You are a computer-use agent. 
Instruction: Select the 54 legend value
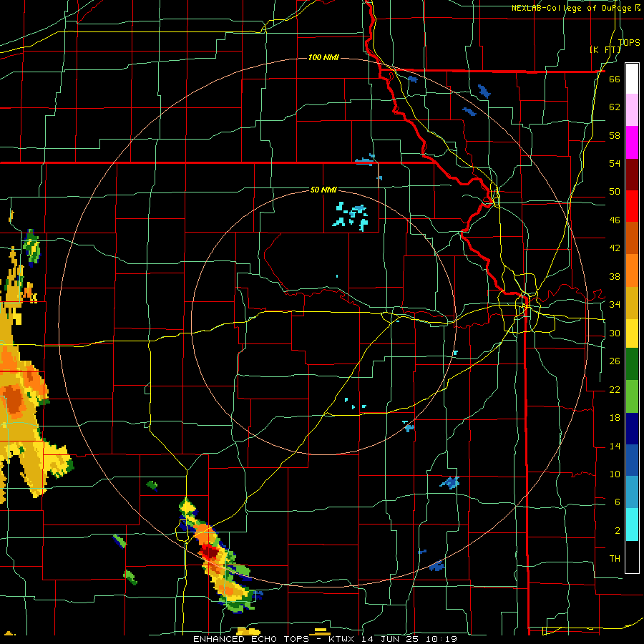tap(615, 163)
